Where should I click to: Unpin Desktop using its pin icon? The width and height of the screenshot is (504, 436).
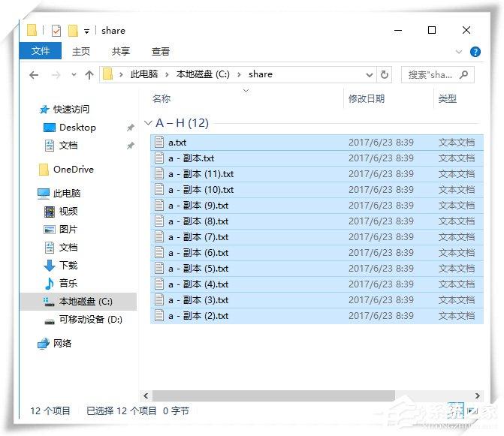tap(130, 128)
